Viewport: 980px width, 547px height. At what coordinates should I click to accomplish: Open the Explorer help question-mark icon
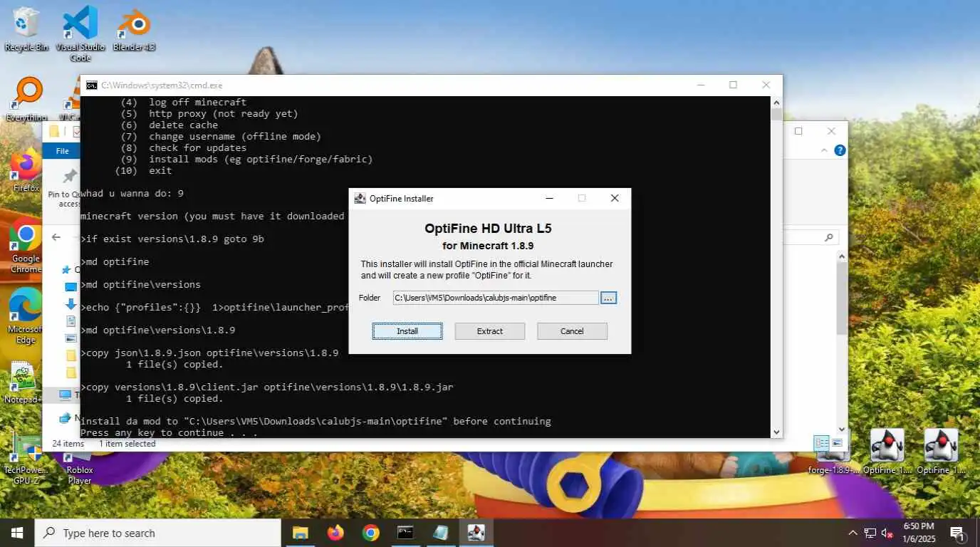coord(840,150)
